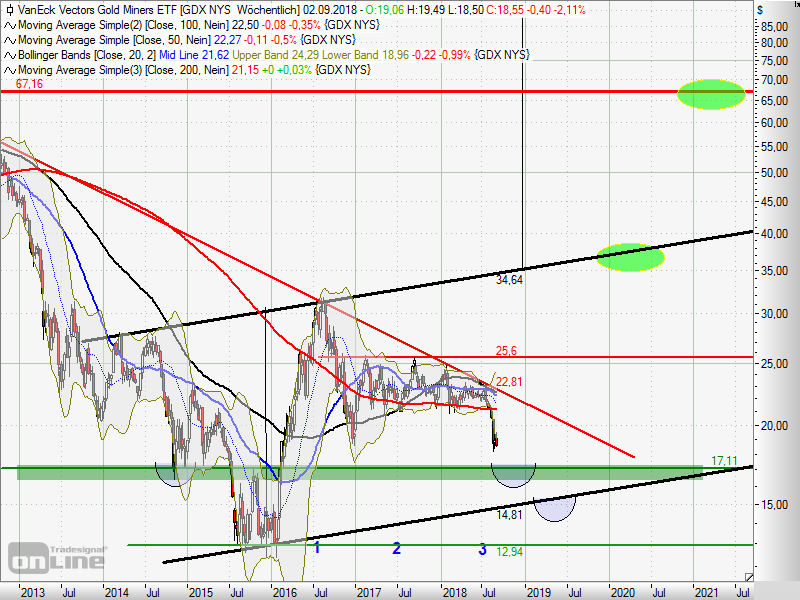This screenshot has height=600, width=800.
Task: Click the green 17,11 support label
Action: click(x=724, y=461)
